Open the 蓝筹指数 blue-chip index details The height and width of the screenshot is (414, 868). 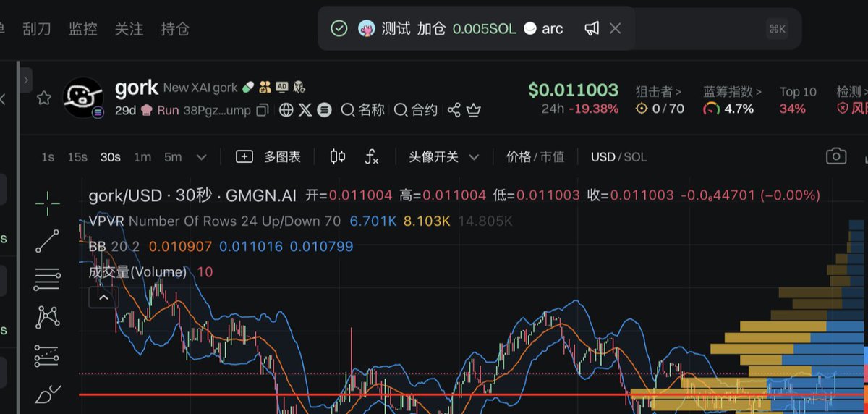(x=732, y=92)
